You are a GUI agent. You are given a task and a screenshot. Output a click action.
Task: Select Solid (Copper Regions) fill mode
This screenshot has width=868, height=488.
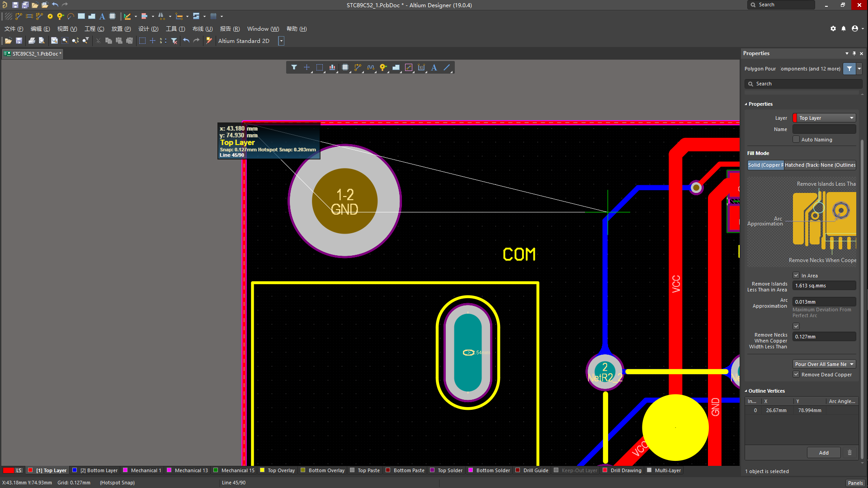[765, 165]
